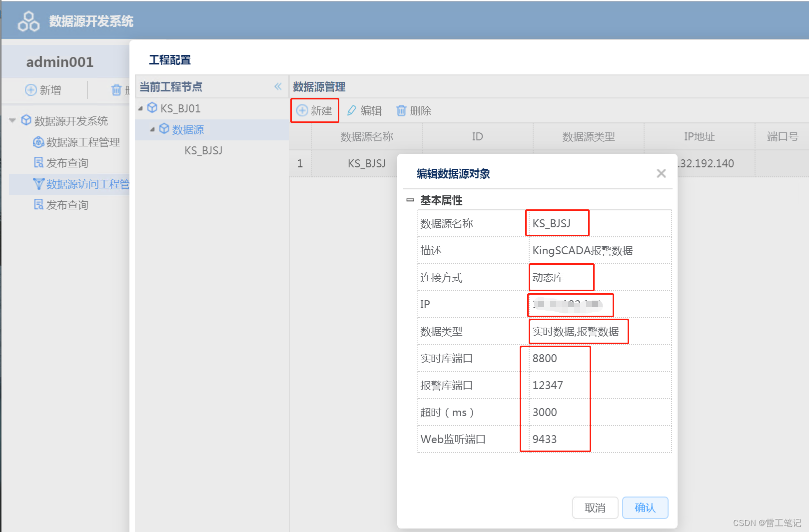The image size is (809, 532).
Task: Collapse the 当前工程节点 panel with double chevron
Action: coord(278,86)
